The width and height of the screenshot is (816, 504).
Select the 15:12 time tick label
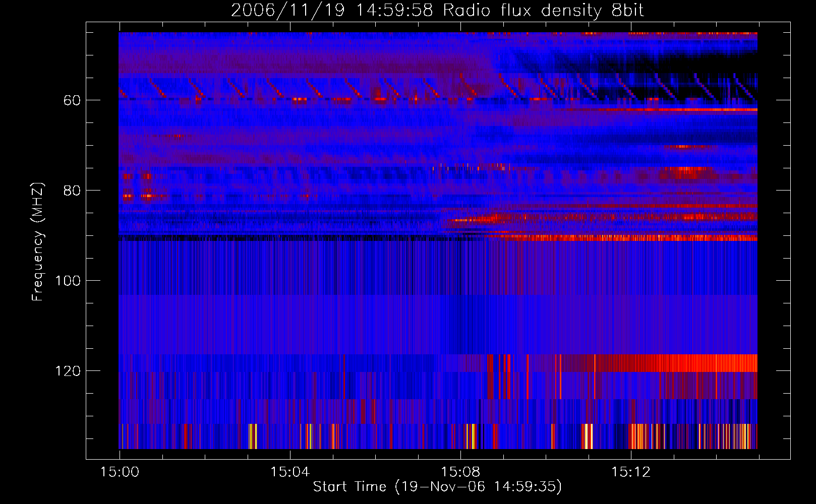631,472
